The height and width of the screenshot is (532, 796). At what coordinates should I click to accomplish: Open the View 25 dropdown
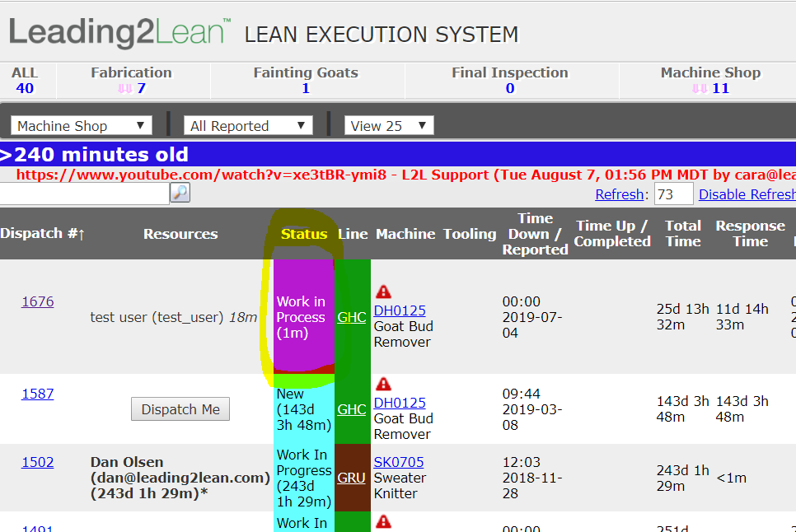pyautogui.click(x=389, y=126)
